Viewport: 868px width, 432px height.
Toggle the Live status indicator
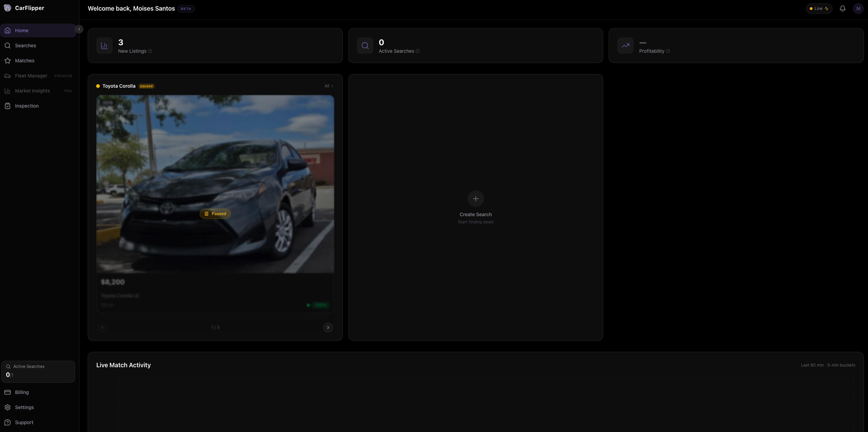click(x=818, y=9)
